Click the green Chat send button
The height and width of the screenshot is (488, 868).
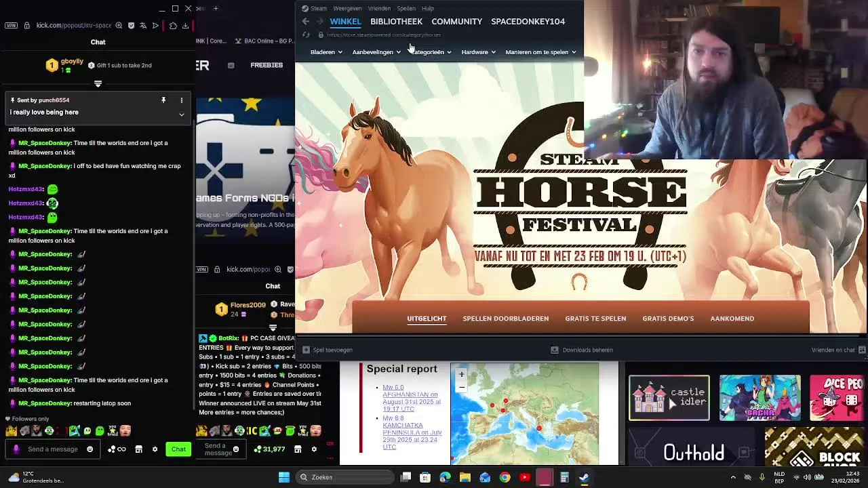tap(178, 449)
